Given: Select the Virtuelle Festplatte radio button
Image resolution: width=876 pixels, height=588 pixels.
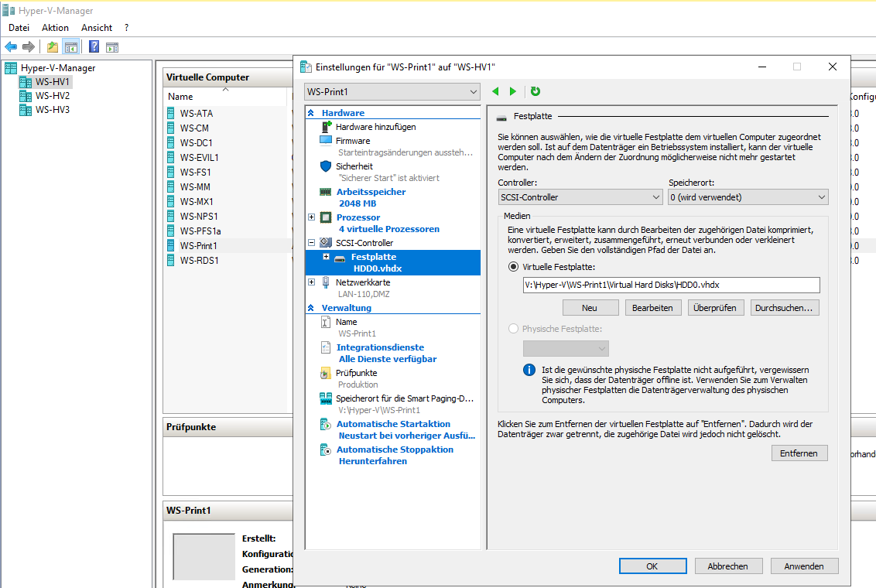Looking at the screenshot, I should (x=513, y=267).
